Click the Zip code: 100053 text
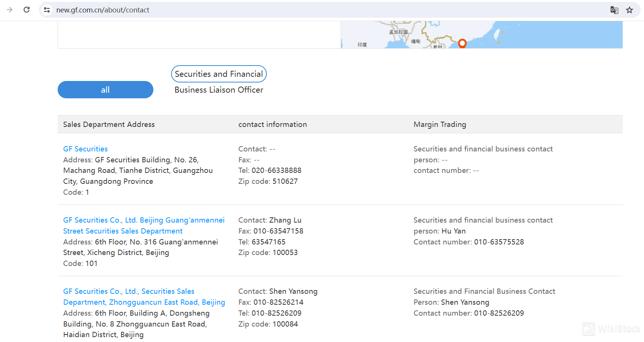644x342 pixels. [268, 252]
